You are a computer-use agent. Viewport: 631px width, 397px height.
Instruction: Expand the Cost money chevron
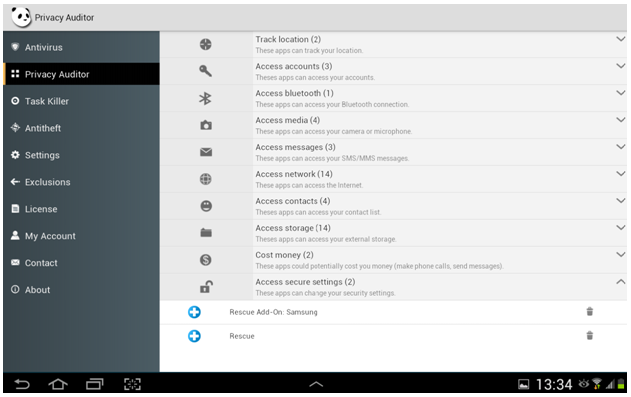(621, 255)
